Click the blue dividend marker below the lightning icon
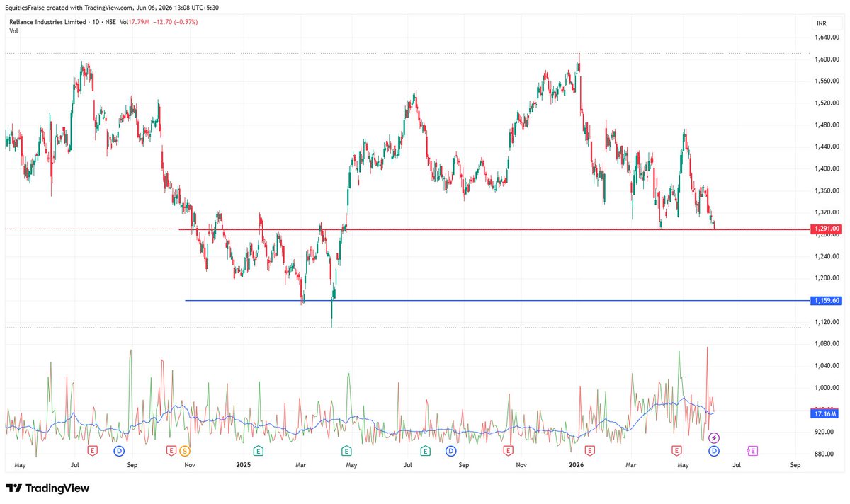The width and height of the screenshot is (850, 504). pyautogui.click(x=714, y=450)
